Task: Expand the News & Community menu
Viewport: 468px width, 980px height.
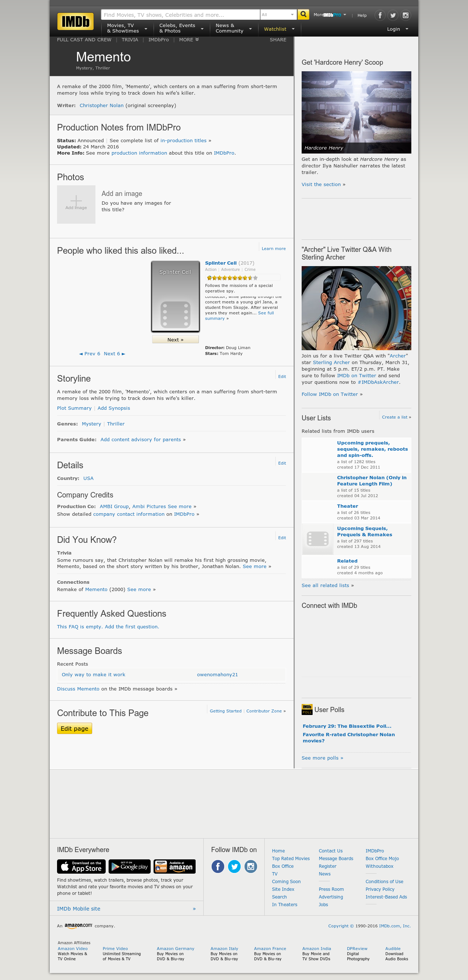Action: [234, 29]
